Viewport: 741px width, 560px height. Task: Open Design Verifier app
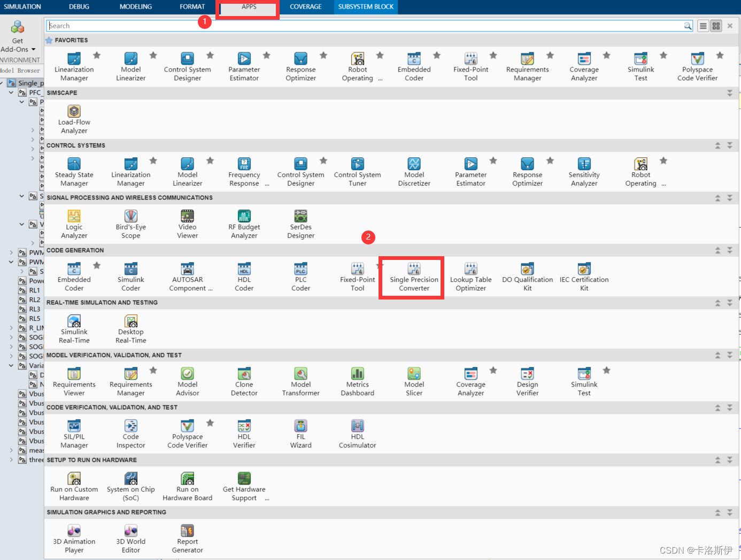coord(527,382)
